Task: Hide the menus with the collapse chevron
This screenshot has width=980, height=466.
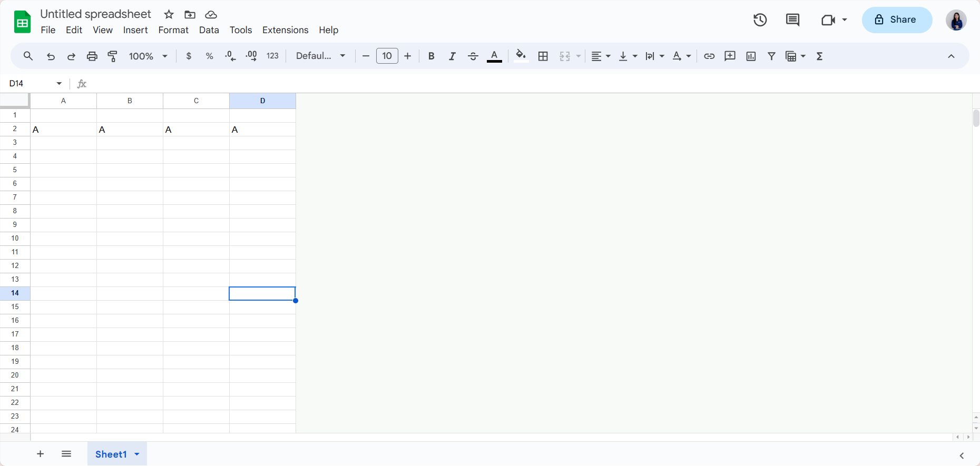Action: (951, 56)
